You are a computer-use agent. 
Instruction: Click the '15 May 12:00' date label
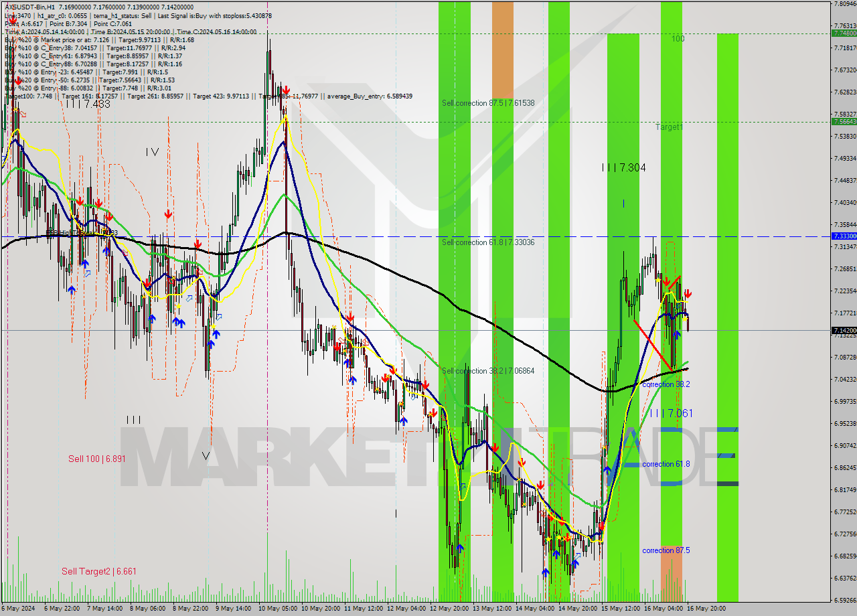click(x=621, y=609)
